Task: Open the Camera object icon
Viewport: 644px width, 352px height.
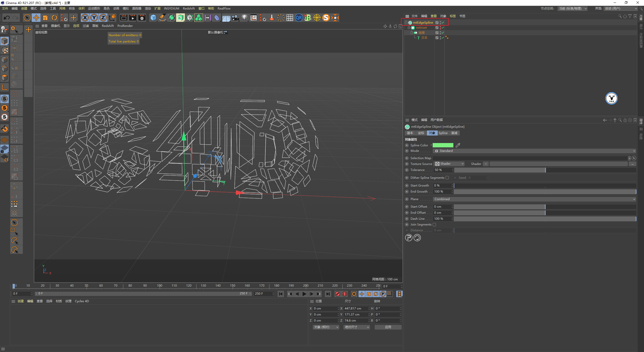Action: point(235,18)
